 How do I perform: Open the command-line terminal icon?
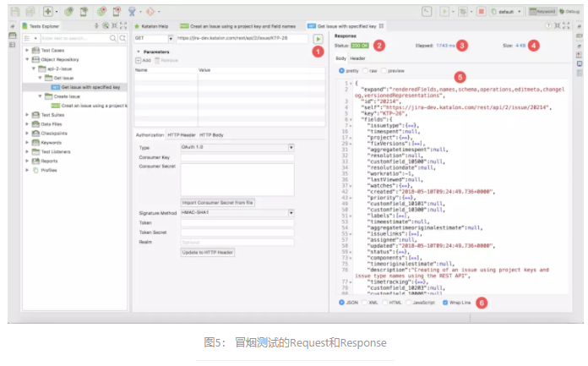(427, 12)
